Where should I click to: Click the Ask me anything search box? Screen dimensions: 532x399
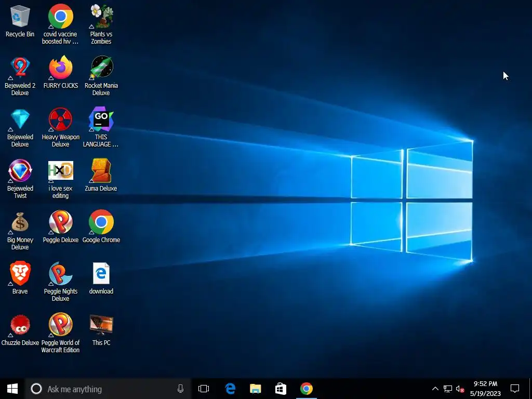[108, 389]
